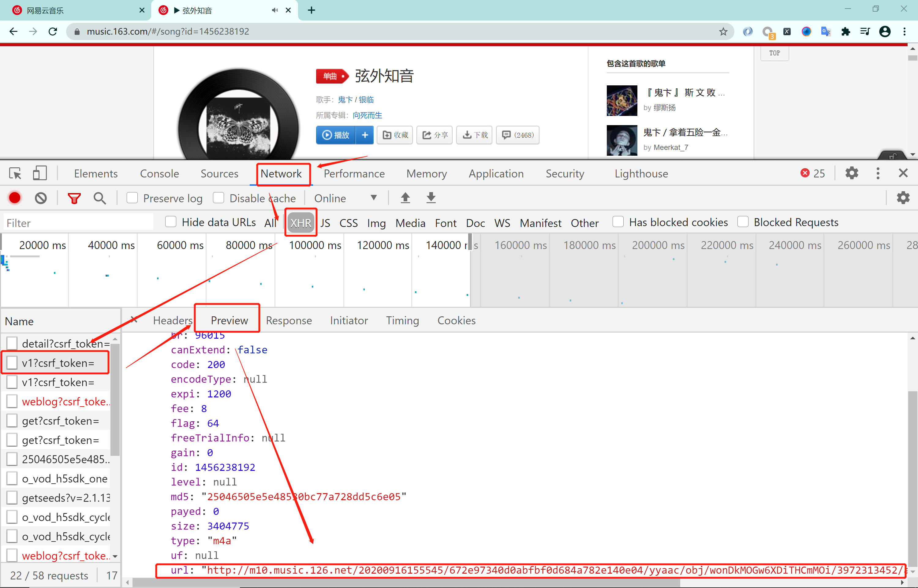Screen dimensions: 918x588
Task: Click the export HAR download arrow icon
Action: (431, 197)
